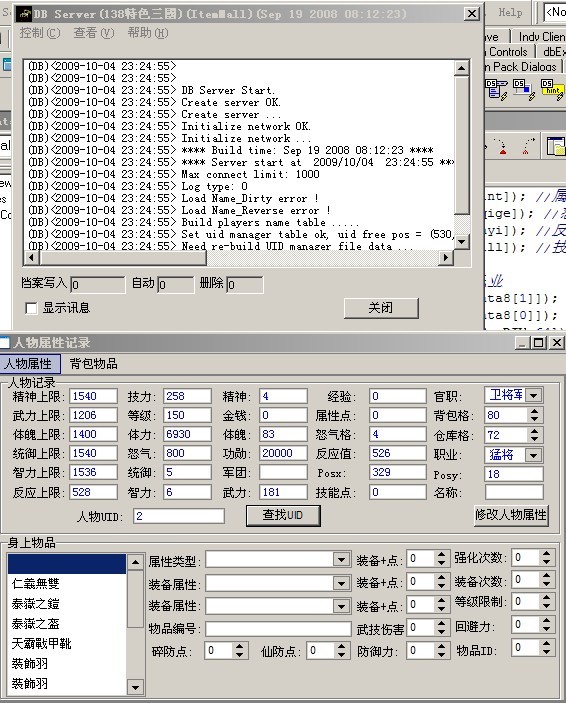Image resolution: width=566 pixels, height=703 pixels.
Task: Click the DB Server title bar icon
Action: (x=26, y=13)
